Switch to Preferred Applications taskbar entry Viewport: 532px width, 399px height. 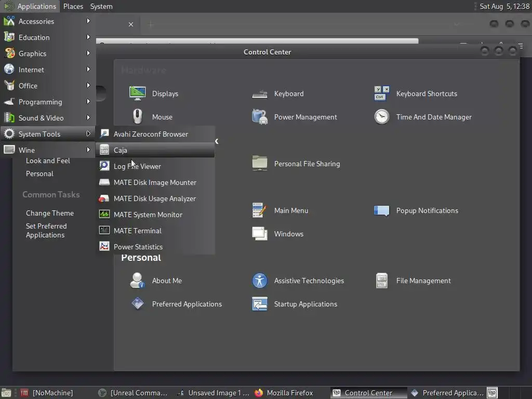point(447,393)
